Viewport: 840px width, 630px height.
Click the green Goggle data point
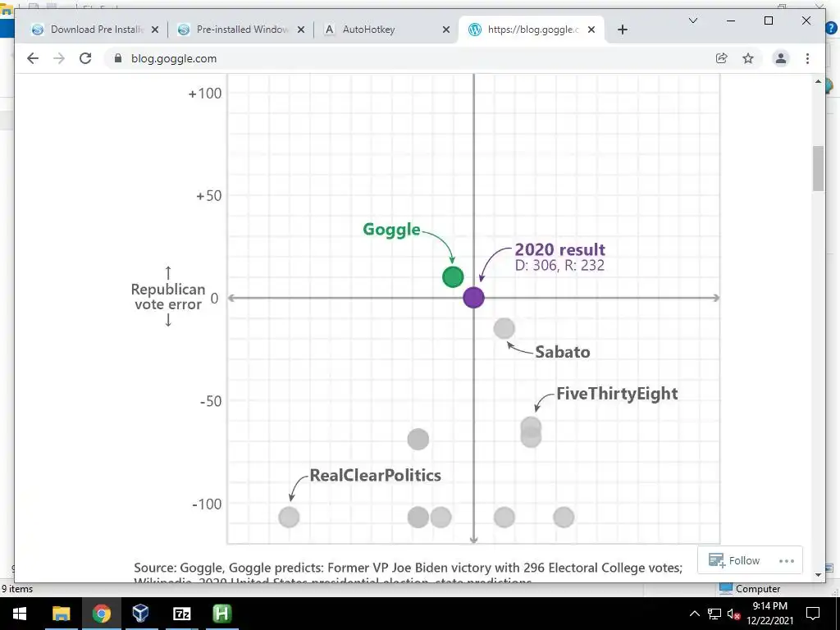point(453,277)
